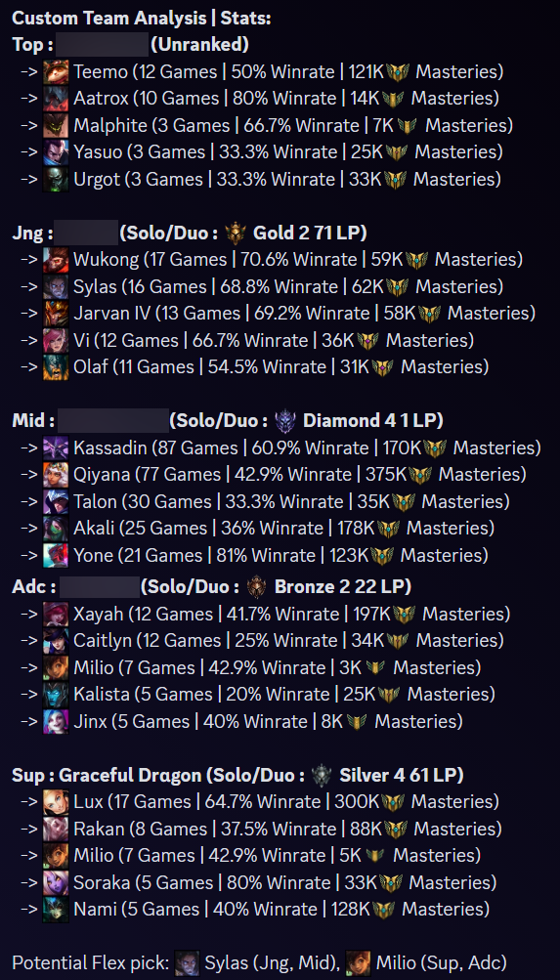560x980 pixels.
Task: Click the Silver rank emblem icon
Action: (x=322, y=776)
